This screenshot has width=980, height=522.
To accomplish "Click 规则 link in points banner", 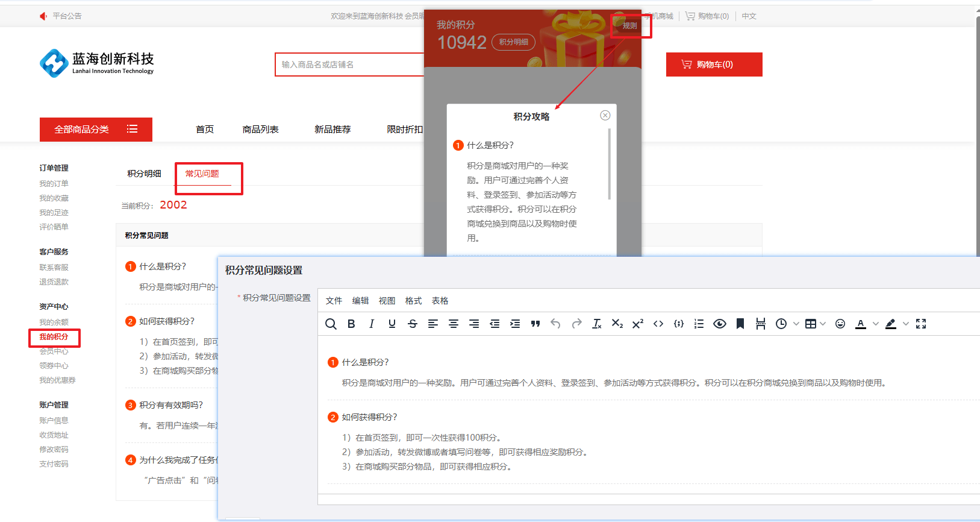I will (630, 26).
